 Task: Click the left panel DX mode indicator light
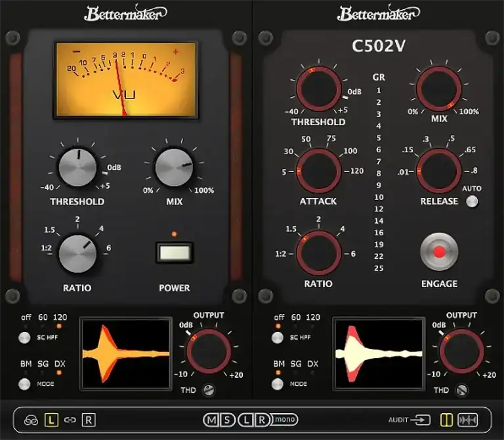tap(59, 373)
